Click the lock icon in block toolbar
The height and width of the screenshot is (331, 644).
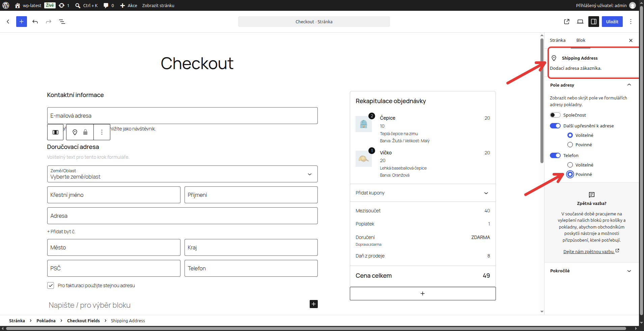click(x=85, y=132)
